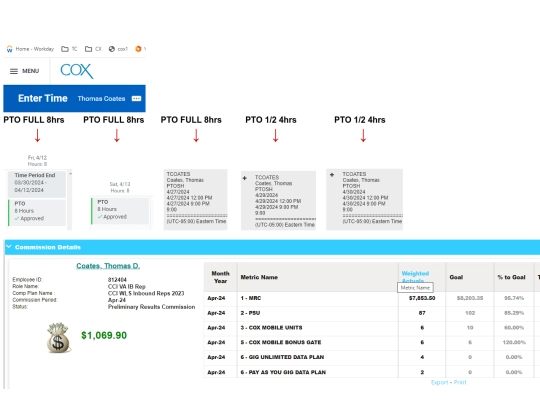The width and height of the screenshot is (540, 405).
Task: Collapse the Commission Details section
Action: point(9,247)
